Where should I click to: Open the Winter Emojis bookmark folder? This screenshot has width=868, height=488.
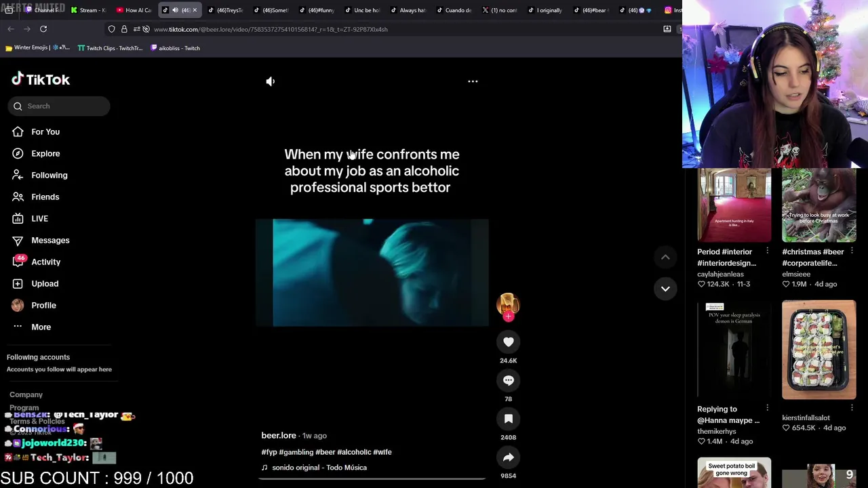tap(37, 48)
